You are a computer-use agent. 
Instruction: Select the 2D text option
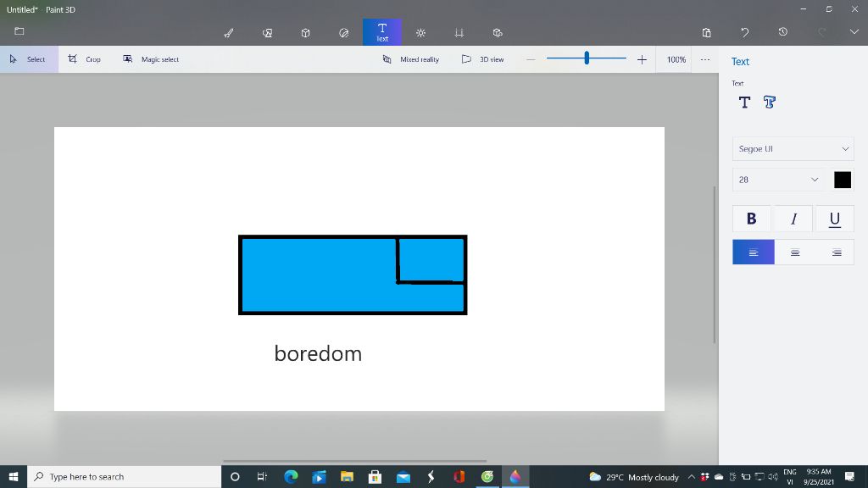click(744, 103)
